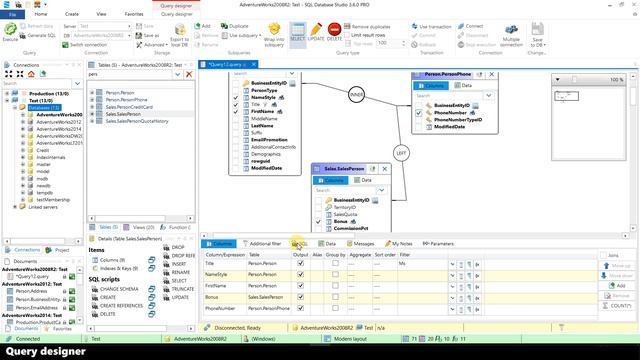This screenshot has height=360, width=640.
Task: Uncheck PhoneNumber column in Person.PersonPhone
Action: coord(419,113)
